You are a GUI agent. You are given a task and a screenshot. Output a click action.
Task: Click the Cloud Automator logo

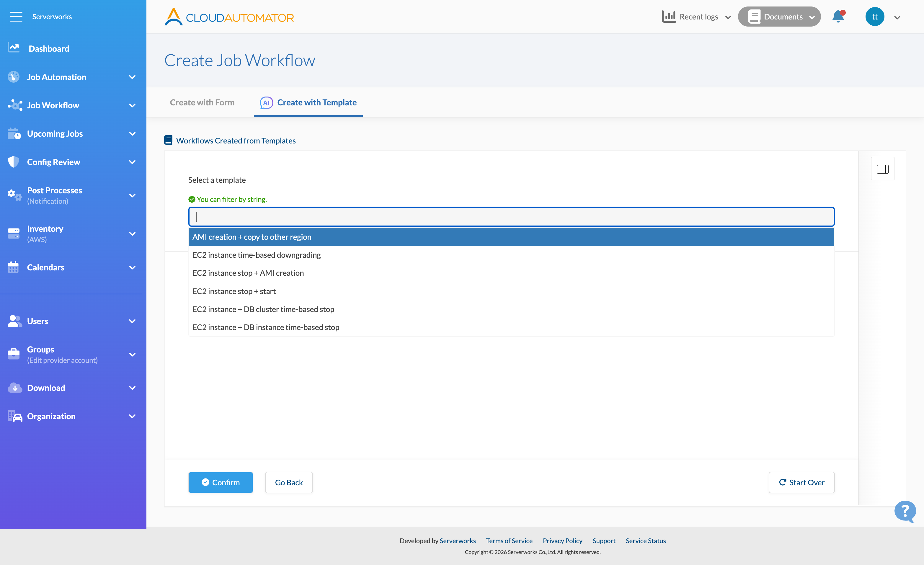[229, 17]
